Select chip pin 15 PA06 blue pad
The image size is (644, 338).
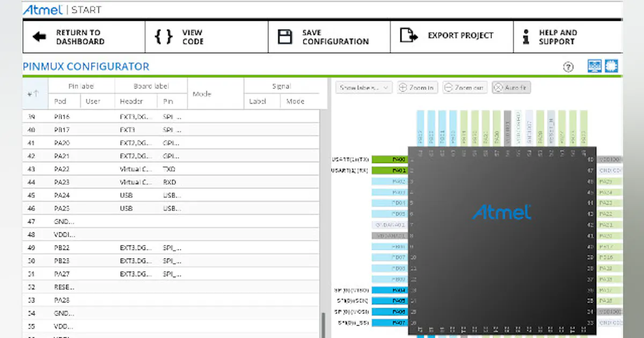click(x=389, y=312)
